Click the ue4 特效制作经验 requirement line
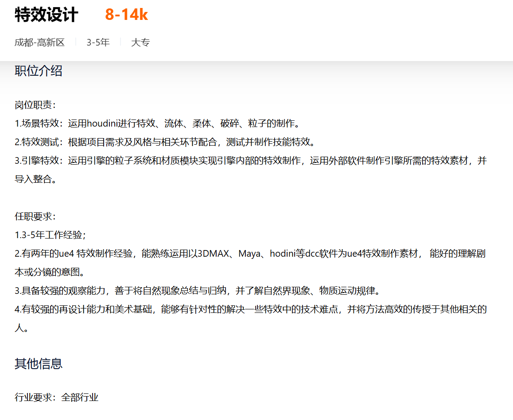The image size is (513, 420). [x=250, y=254]
